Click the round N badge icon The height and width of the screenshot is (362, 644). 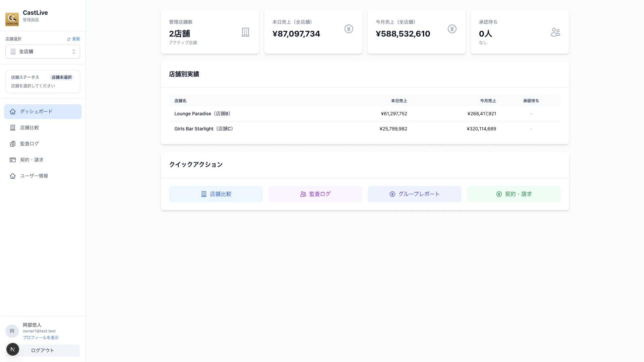[13, 350]
